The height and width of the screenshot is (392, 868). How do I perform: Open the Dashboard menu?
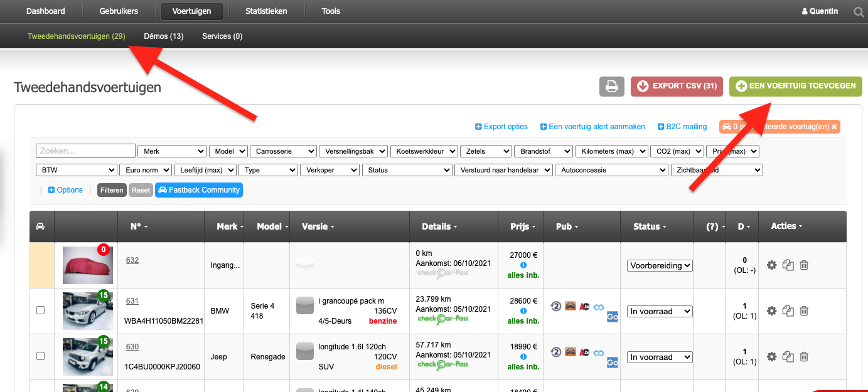tap(45, 11)
